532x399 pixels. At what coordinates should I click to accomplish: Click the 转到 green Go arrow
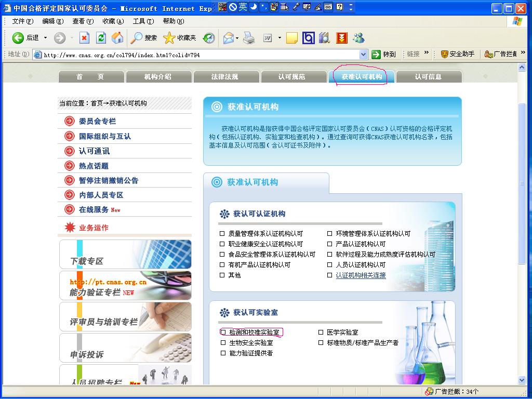tap(376, 54)
